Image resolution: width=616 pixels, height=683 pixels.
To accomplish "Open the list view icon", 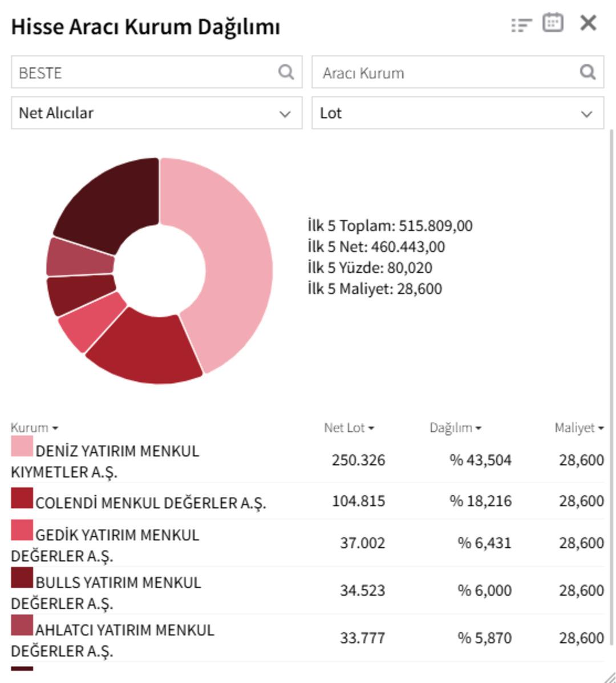I will pos(521,25).
